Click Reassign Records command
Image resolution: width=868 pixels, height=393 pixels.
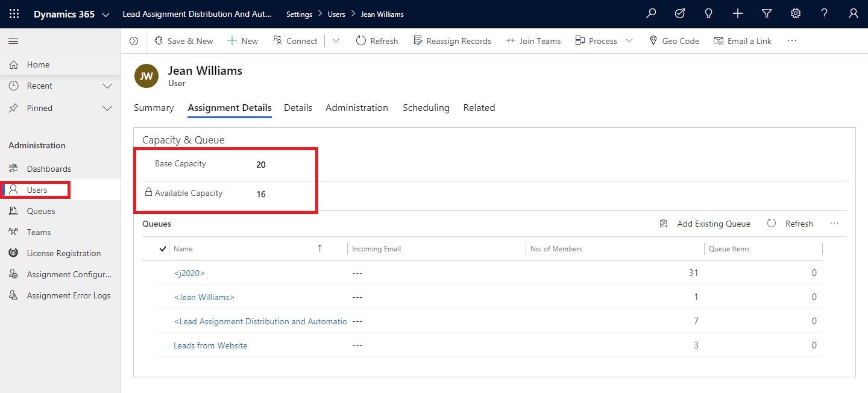pyautogui.click(x=452, y=41)
